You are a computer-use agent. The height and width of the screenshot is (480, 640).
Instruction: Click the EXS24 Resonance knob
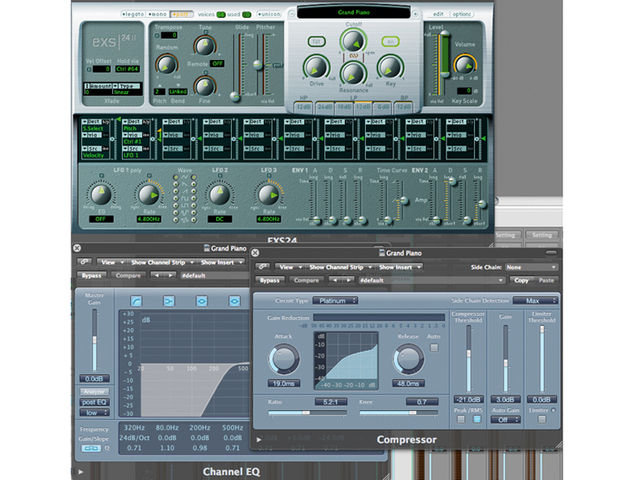[353, 73]
